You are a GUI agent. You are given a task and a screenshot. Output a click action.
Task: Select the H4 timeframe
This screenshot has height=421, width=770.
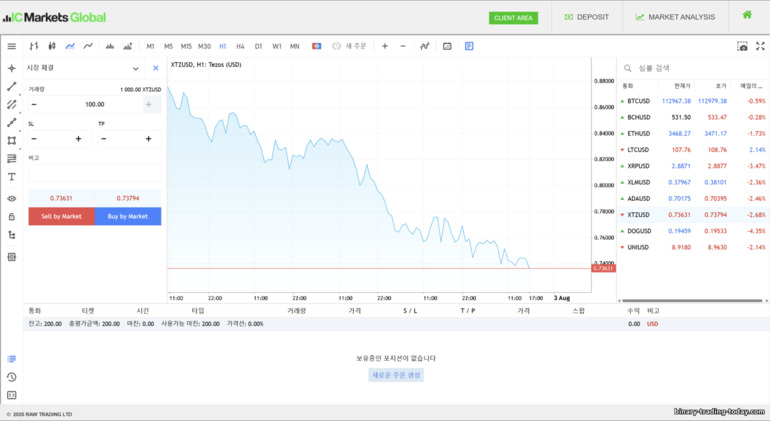pyautogui.click(x=240, y=46)
